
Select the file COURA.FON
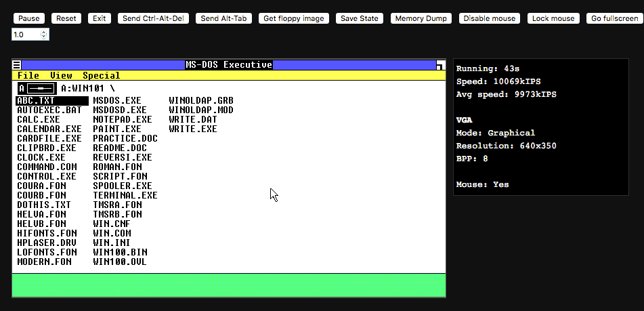tap(41, 186)
